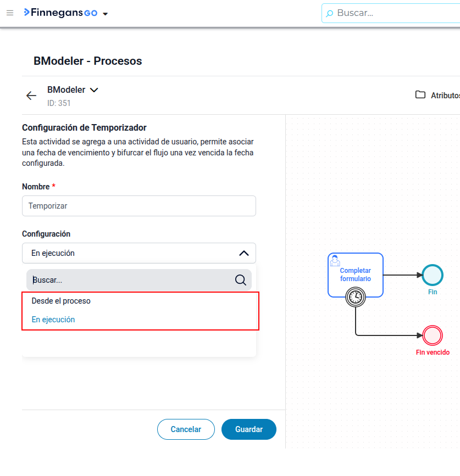Expand the BModeler chevron menu
This screenshot has height=476, width=460.
tap(94, 90)
